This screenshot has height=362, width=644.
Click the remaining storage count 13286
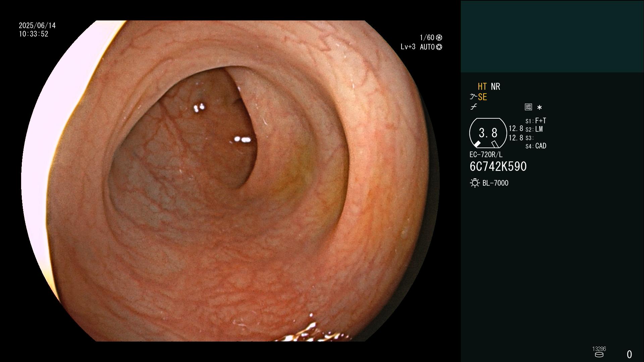599,349
